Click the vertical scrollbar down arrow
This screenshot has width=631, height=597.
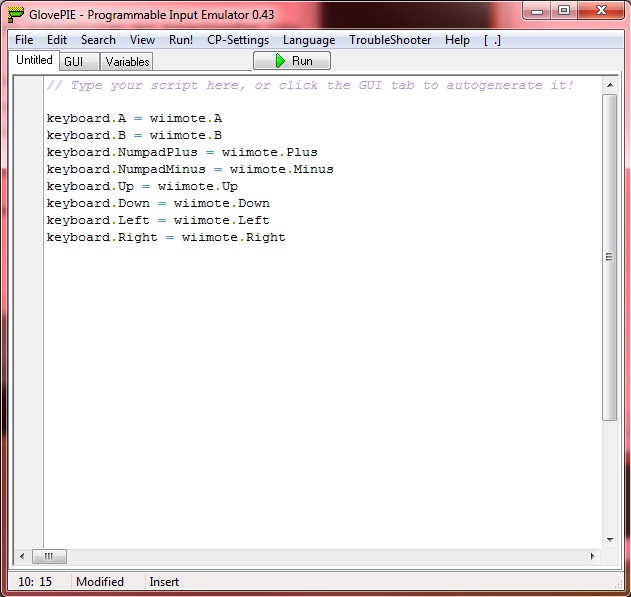pos(609,540)
